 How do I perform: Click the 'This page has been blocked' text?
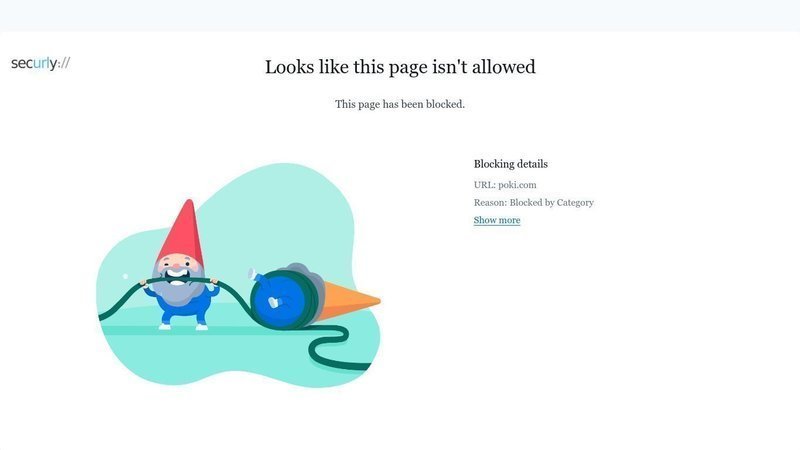point(399,104)
